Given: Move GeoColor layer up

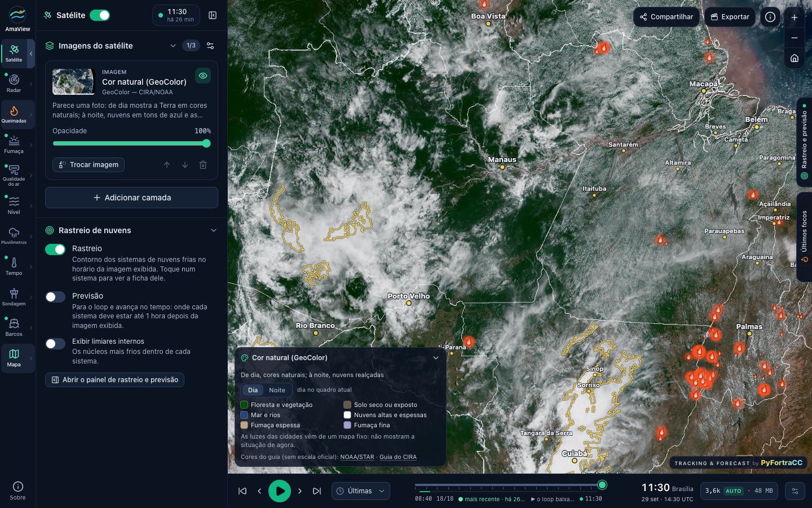Looking at the screenshot, I should (x=167, y=165).
